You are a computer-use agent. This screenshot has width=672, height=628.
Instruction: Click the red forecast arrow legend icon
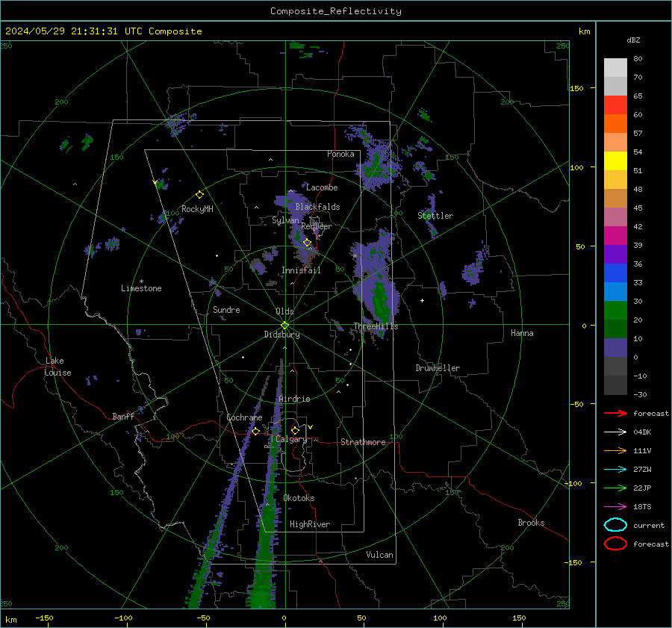[615, 413]
